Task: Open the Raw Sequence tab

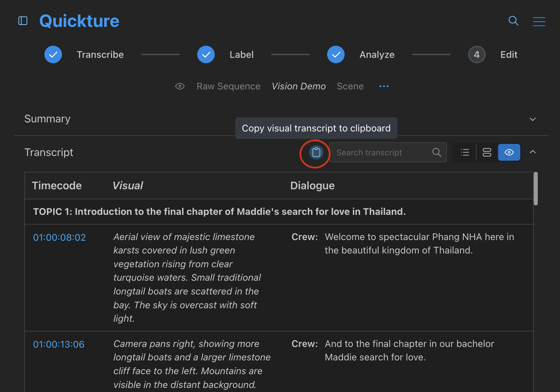Action: 228,86
